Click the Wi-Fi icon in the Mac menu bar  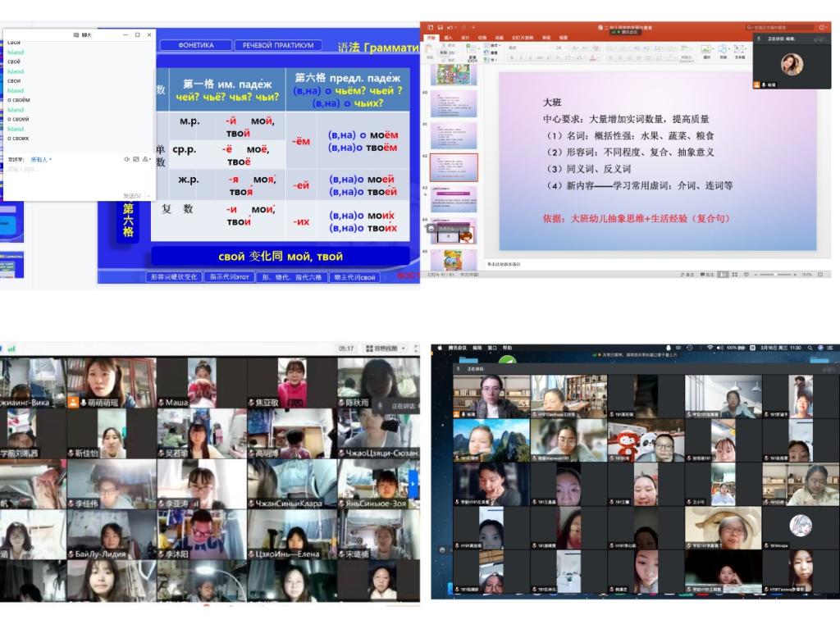710,348
